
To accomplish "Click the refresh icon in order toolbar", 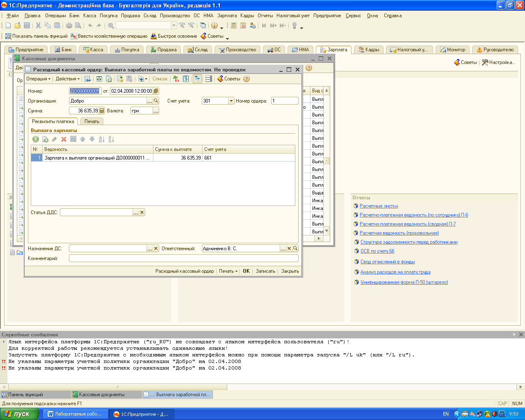I will pos(99,79).
